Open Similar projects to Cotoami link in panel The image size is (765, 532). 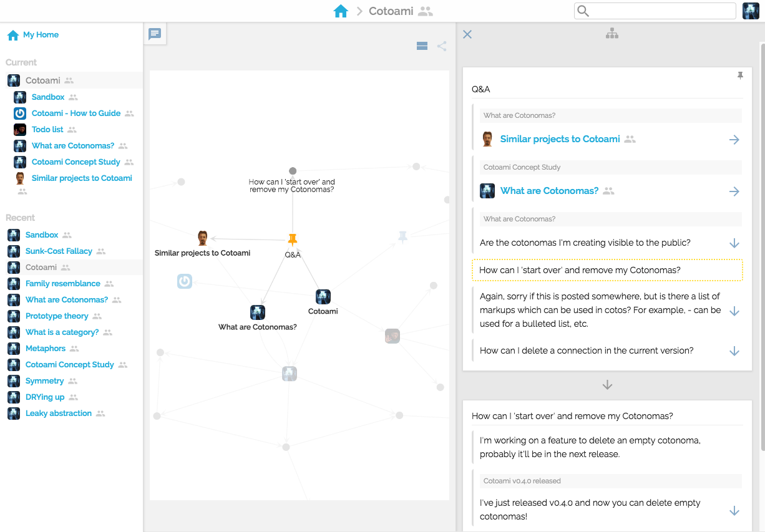(x=560, y=139)
